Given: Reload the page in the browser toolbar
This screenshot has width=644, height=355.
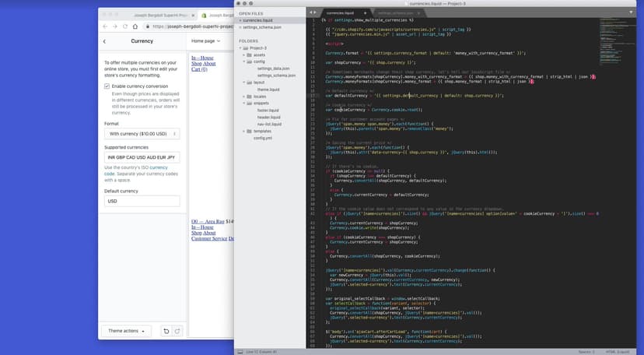Looking at the screenshot, I should 126,26.
